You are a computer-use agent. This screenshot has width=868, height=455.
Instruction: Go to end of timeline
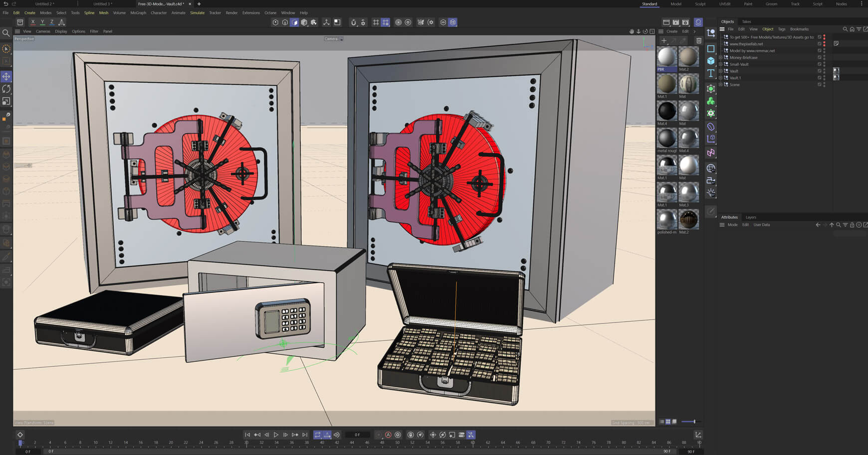pyautogui.click(x=305, y=435)
